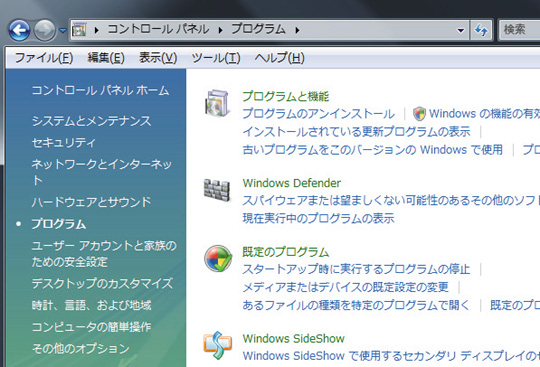Screen dimensions: 540x367
Task: Open セキュリティ in sidebar
Action: pos(63,143)
